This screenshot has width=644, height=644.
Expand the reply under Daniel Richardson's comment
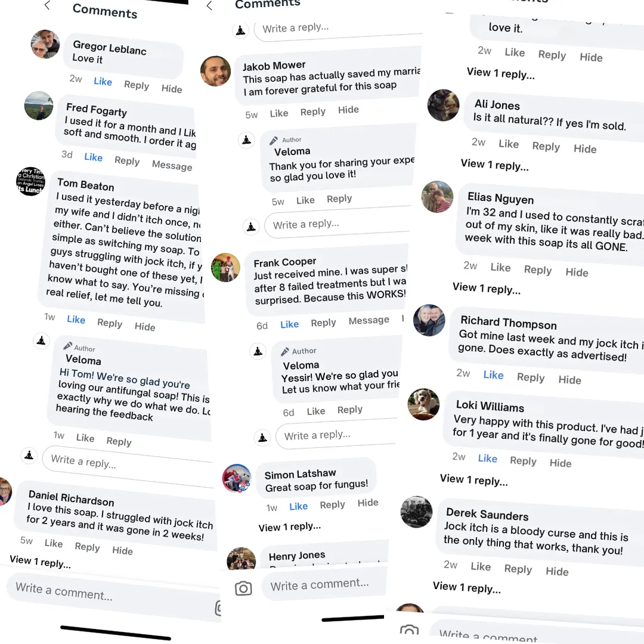coord(40,562)
